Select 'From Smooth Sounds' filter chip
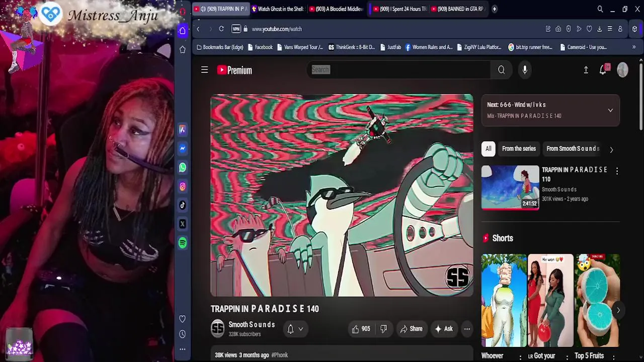644x362 pixels. [x=573, y=149]
